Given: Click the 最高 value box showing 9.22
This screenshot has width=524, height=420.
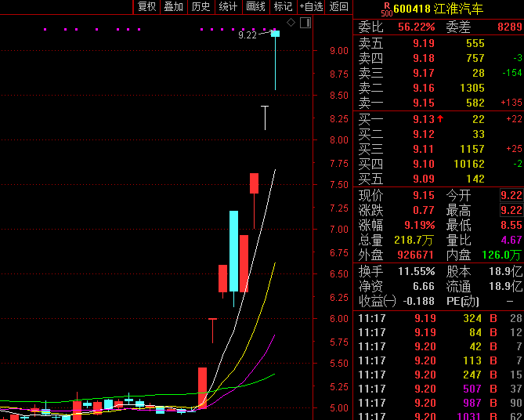Looking at the screenshot, I should [x=511, y=211].
